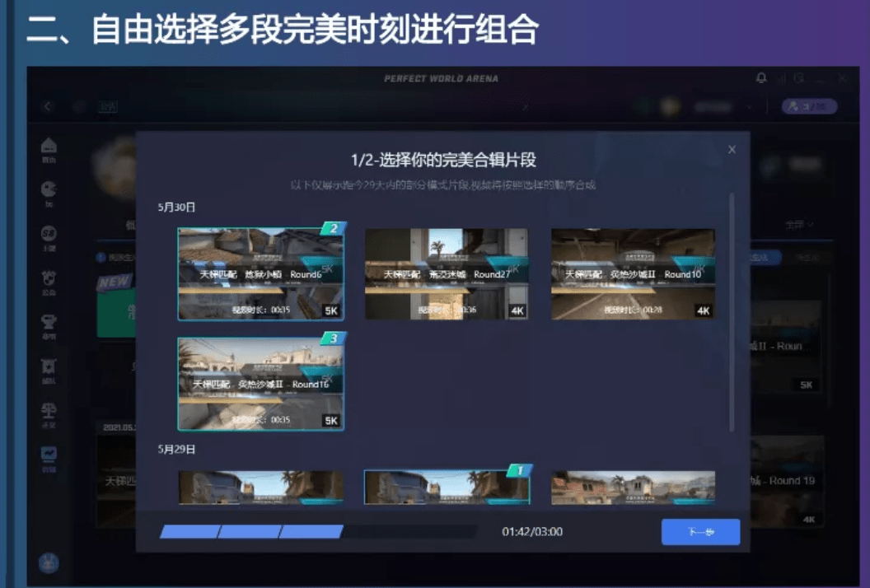Open the S8 season icon in the sidebar
Image resolution: width=870 pixels, height=588 pixels.
(x=49, y=237)
